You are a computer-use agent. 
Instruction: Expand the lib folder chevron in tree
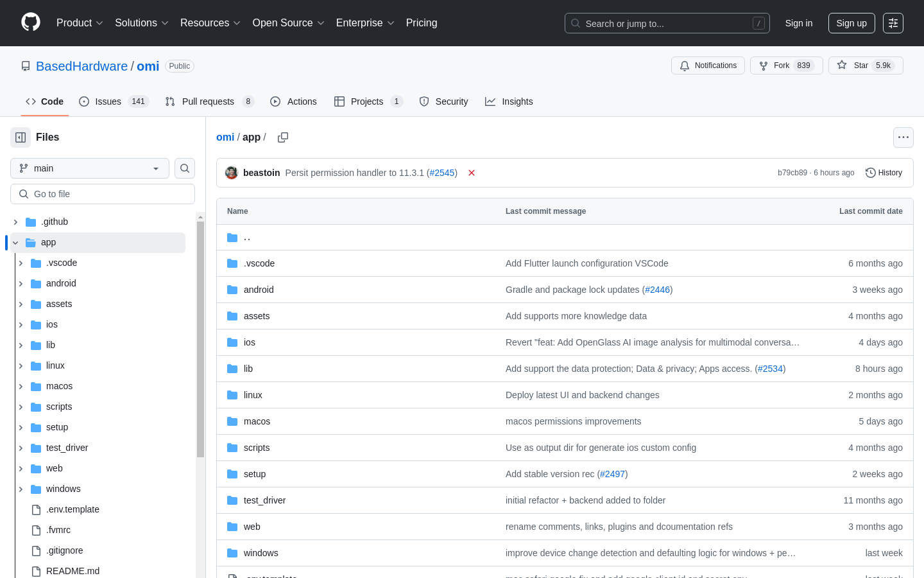(21, 346)
